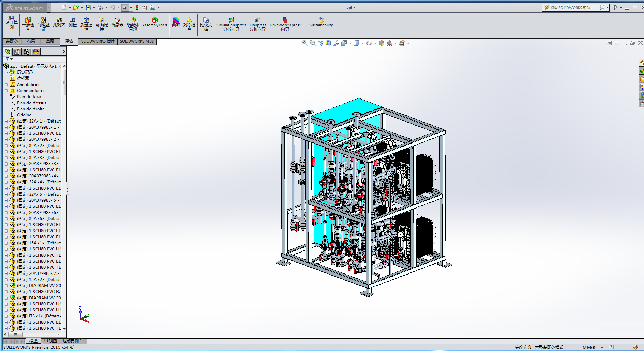Expand the manager panel tabs chevron
This screenshot has width=644, height=351.
(x=63, y=51)
